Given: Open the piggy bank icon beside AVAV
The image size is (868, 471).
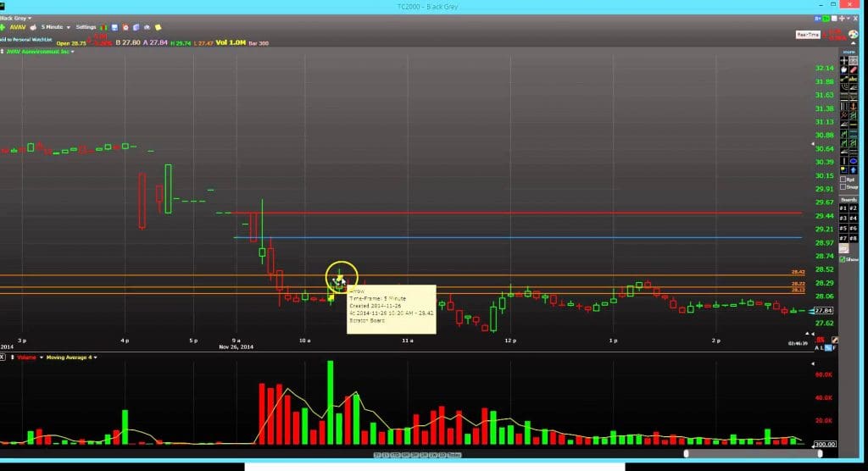Looking at the screenshot, I should (33, 27).
